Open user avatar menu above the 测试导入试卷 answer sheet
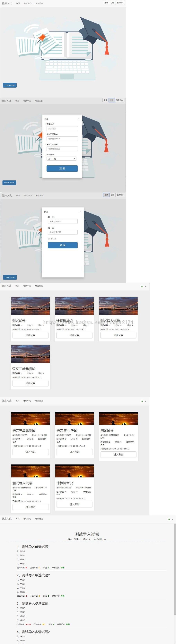176x644 pixels. (x=171, y=519)
